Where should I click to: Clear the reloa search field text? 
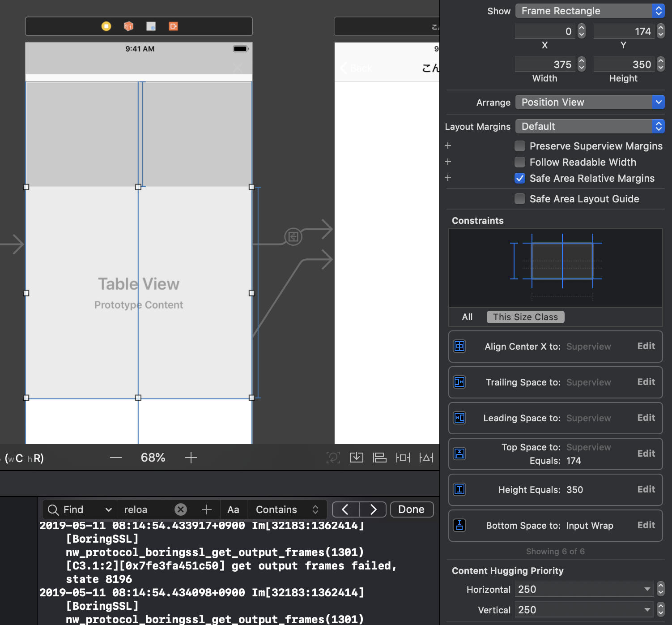(x=180, y=509)
